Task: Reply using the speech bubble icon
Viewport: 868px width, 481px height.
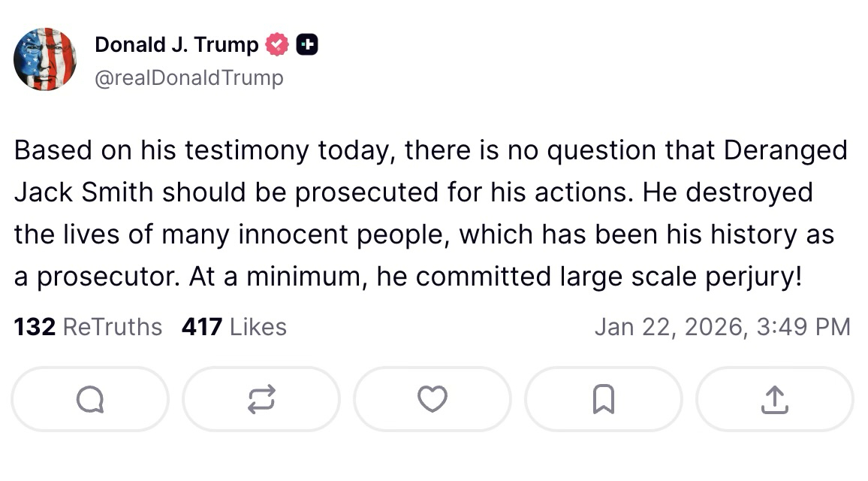Action: click(x=90, y=399)
